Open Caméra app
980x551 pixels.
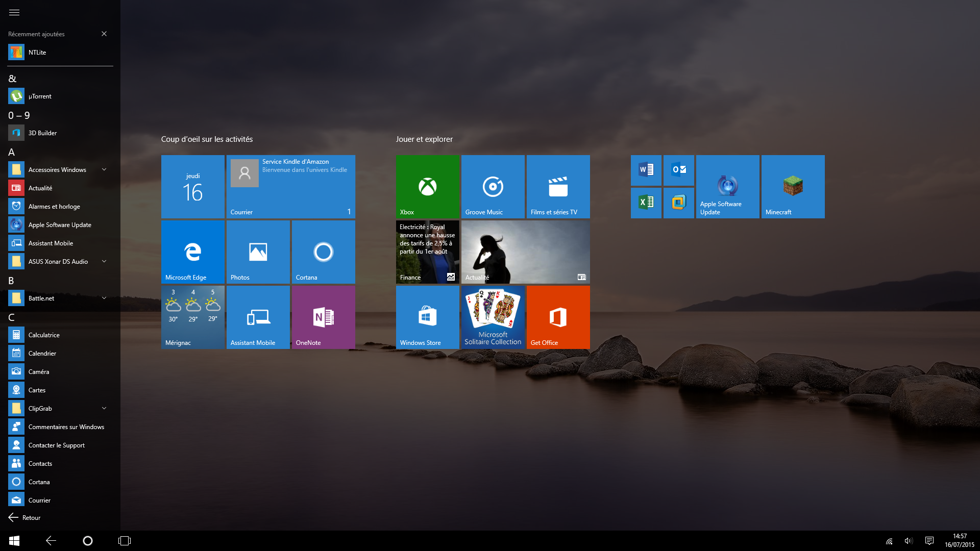(x=60, y=371)
